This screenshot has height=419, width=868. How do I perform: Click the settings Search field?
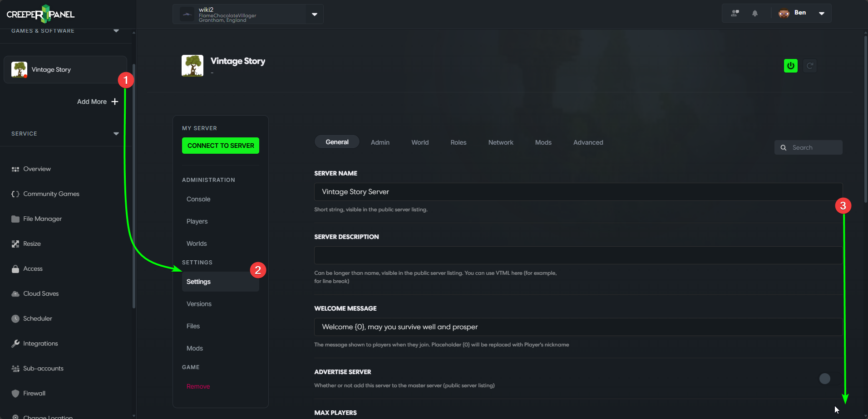point(809,147)
